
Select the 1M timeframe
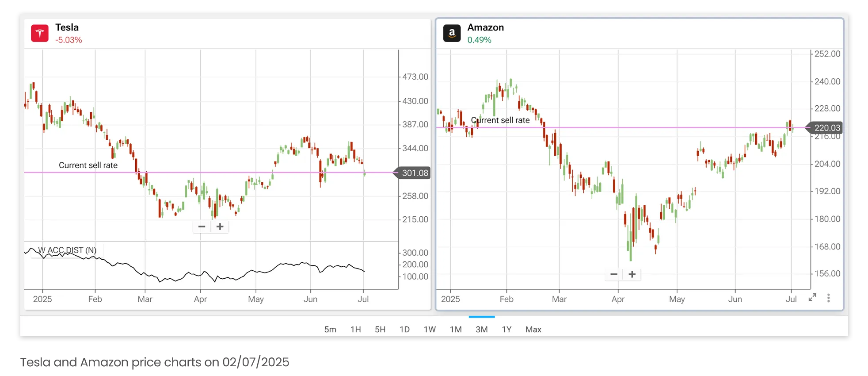tap(456, 329)
